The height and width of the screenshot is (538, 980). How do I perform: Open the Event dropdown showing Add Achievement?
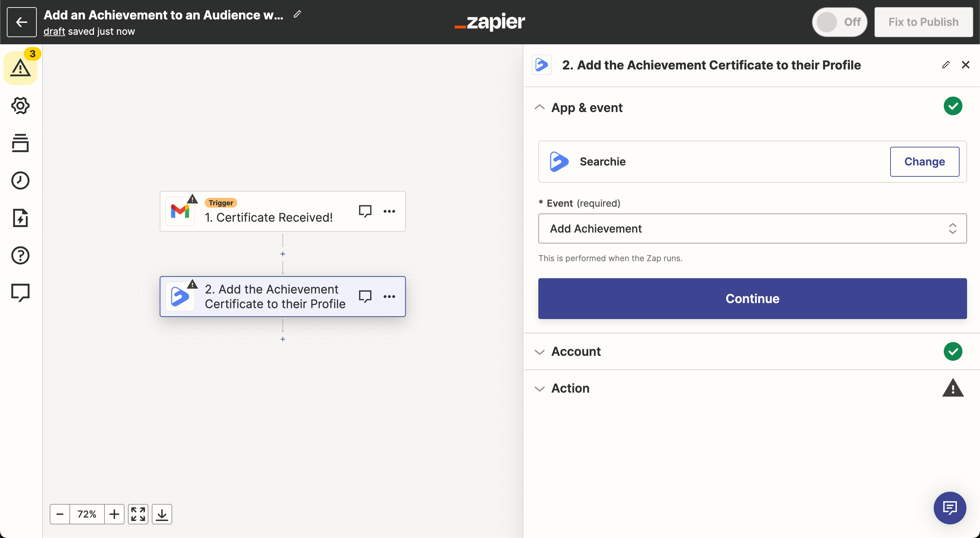tap(752, 228)
